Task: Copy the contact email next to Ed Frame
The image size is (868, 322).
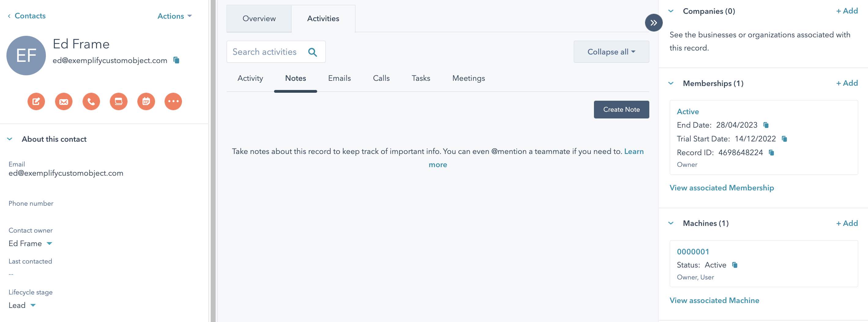Action: pos(176,60)
